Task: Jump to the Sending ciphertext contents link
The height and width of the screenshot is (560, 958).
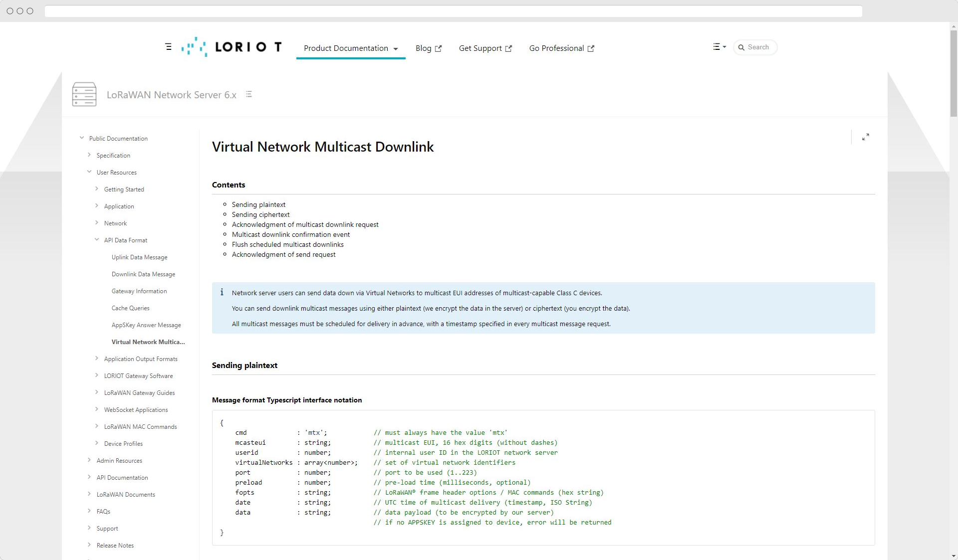Action: coord(260,214)
